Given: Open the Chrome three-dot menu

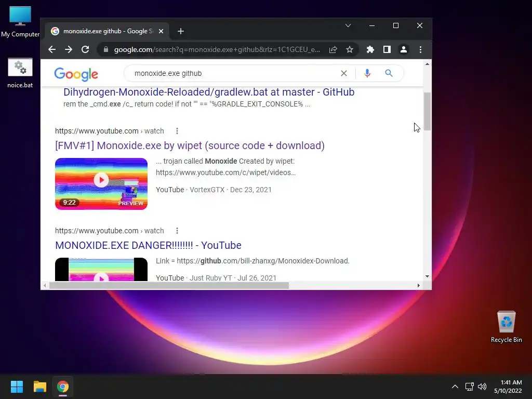Looking at the screenshot, I should point(420,49).
